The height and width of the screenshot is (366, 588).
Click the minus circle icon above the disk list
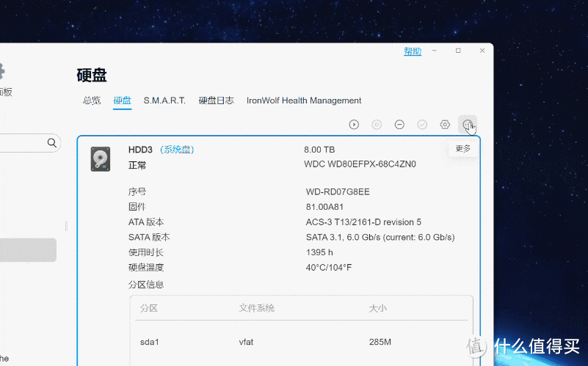(399, 125)
